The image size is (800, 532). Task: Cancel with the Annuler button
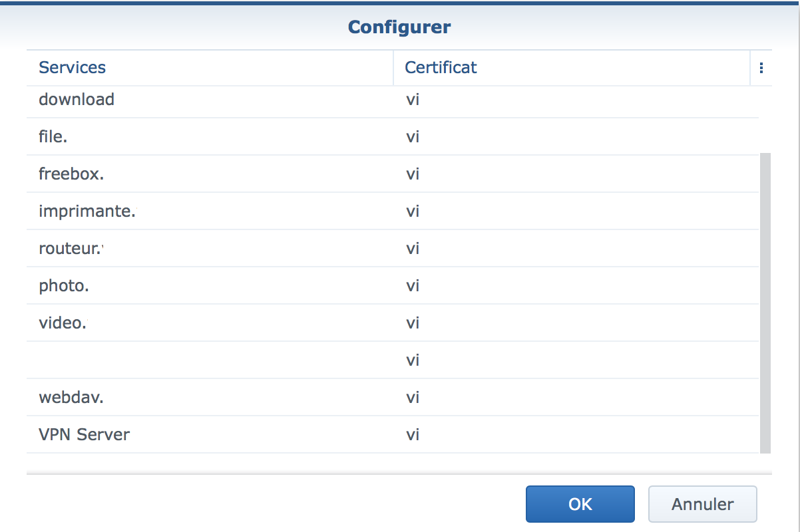click(702, 504)
